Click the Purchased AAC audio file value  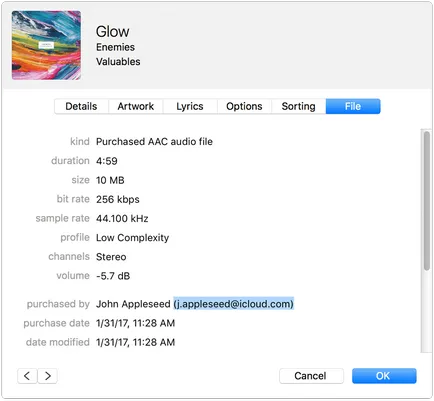[x=154, y=142]
